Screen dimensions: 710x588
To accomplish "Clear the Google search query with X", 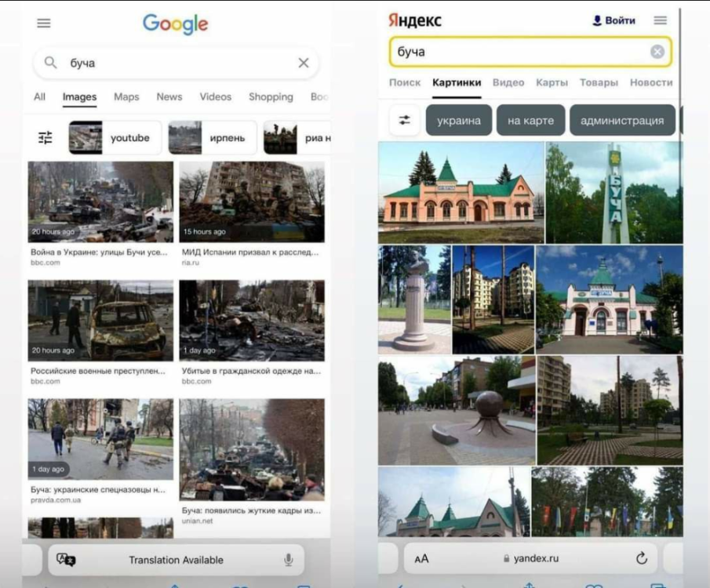I will 304,63.
